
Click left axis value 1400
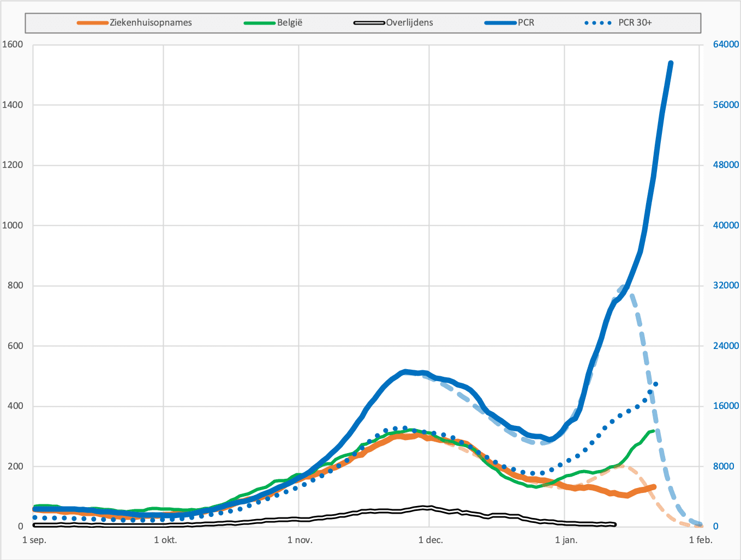(x=13, y=105)
